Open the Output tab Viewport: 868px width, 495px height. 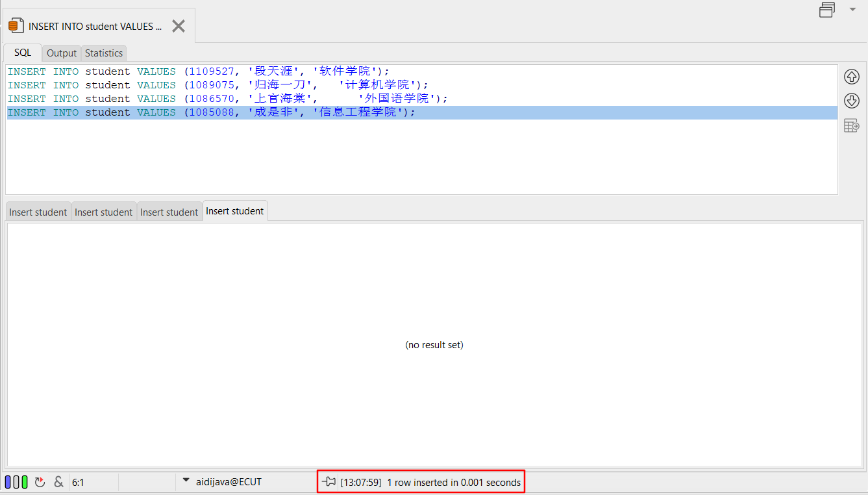62,53
